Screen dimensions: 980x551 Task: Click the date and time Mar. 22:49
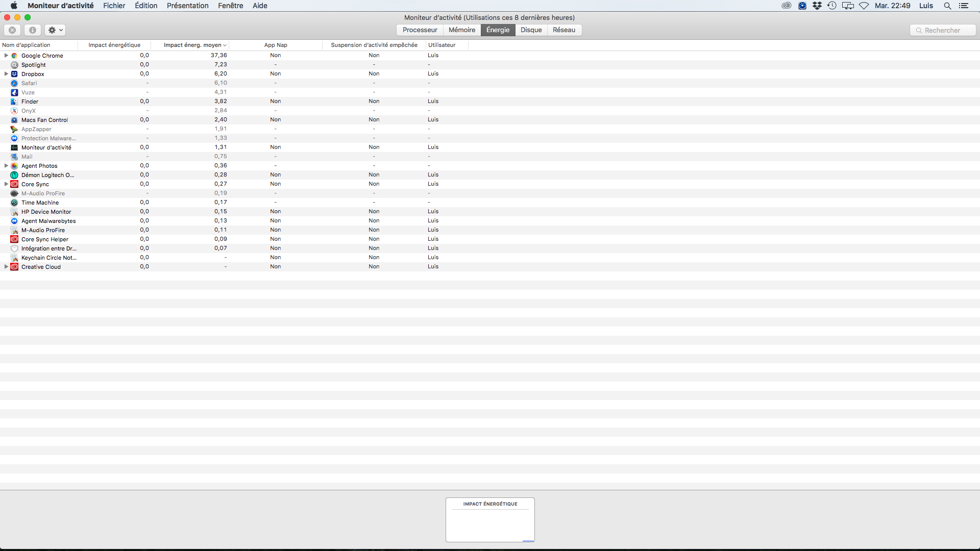click(892, 6)
